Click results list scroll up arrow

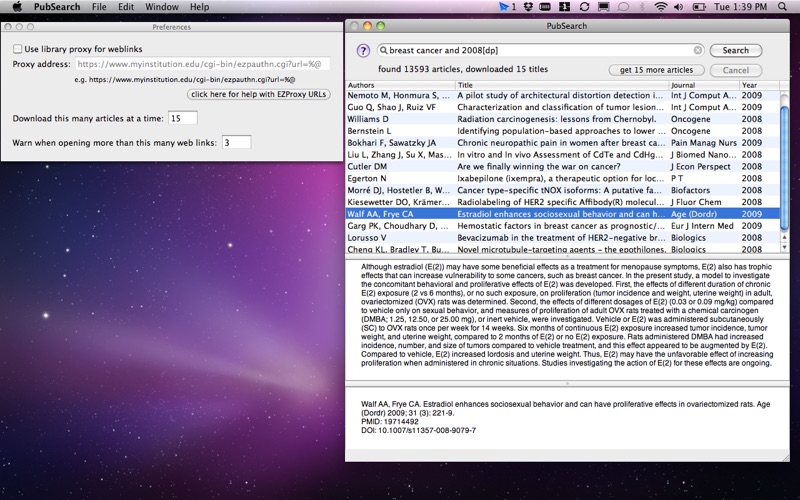coord(784,238)
